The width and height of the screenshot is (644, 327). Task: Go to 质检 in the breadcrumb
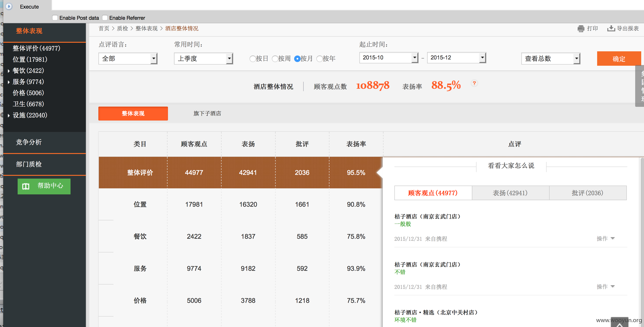pos(122,29)
